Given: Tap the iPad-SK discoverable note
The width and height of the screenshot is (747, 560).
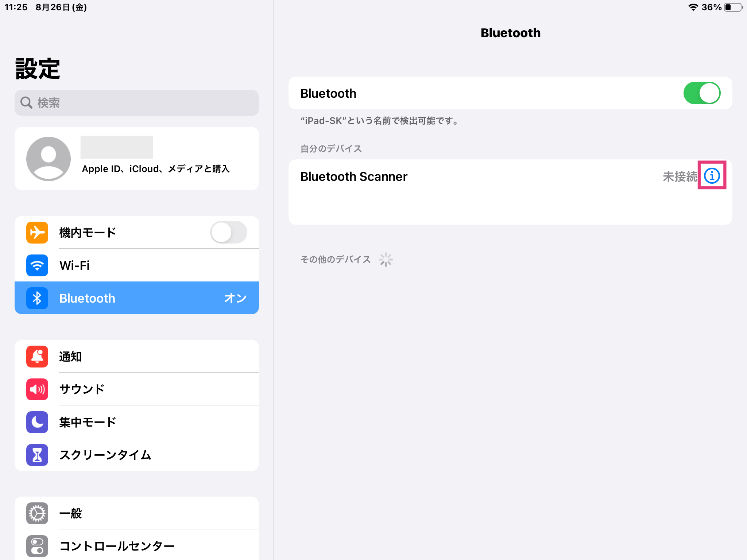Looking at the screenshot, I should [x=379, y=121].
